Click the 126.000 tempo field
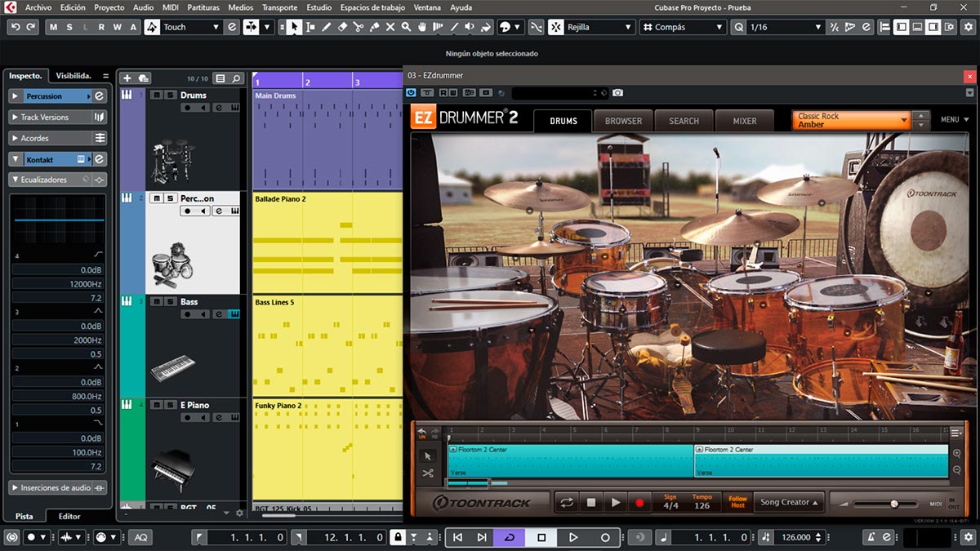 (796, 537)
